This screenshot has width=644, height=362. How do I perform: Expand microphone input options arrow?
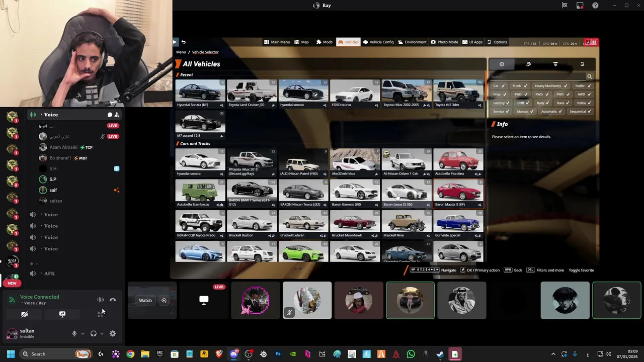click(83, 334)
